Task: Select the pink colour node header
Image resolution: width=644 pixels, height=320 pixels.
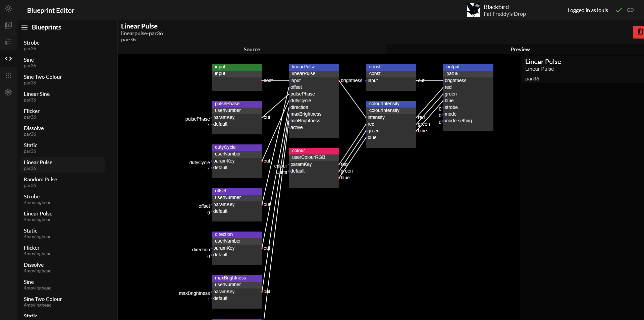Action: coord(314,151)
